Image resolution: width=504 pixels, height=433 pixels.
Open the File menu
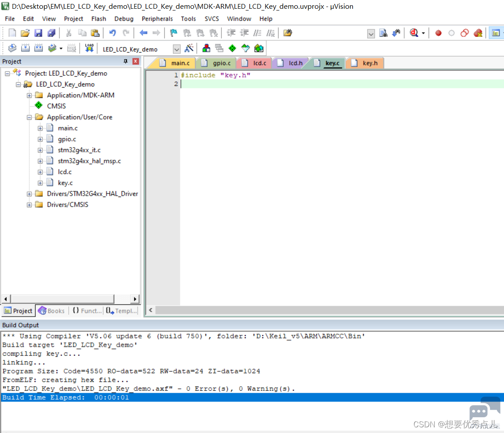tap(10, 19)
